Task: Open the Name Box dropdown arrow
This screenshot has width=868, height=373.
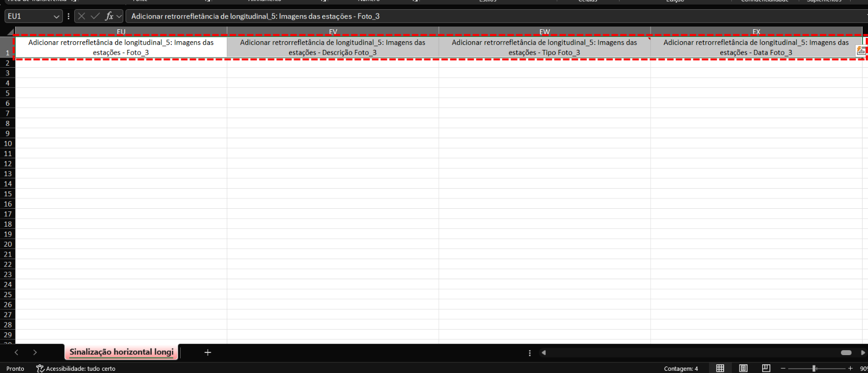Action: [56, 17]
